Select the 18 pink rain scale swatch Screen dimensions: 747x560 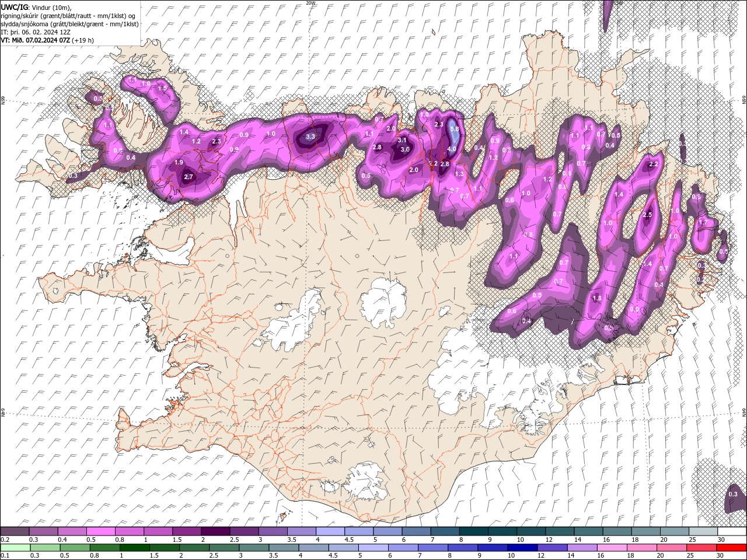tap(641, 548)
